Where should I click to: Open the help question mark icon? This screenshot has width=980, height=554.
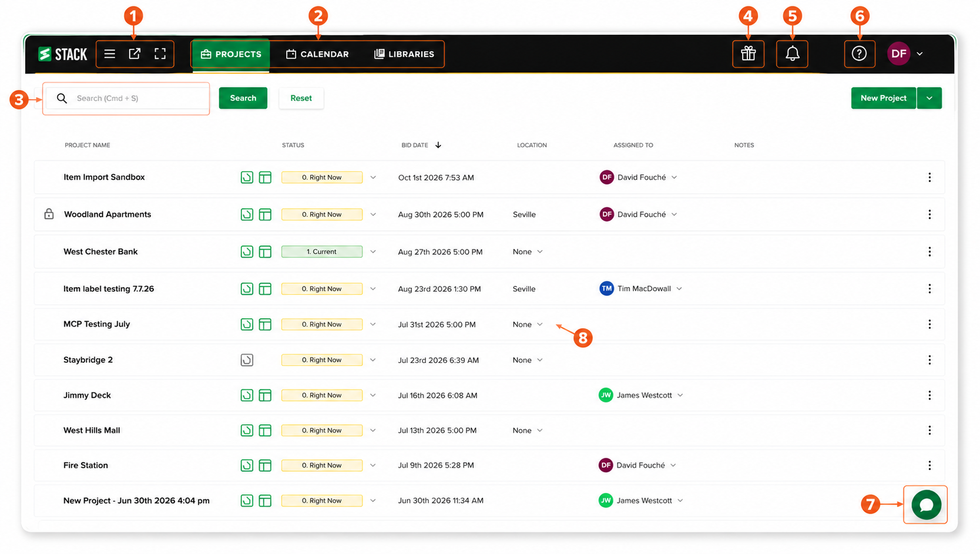859,54
